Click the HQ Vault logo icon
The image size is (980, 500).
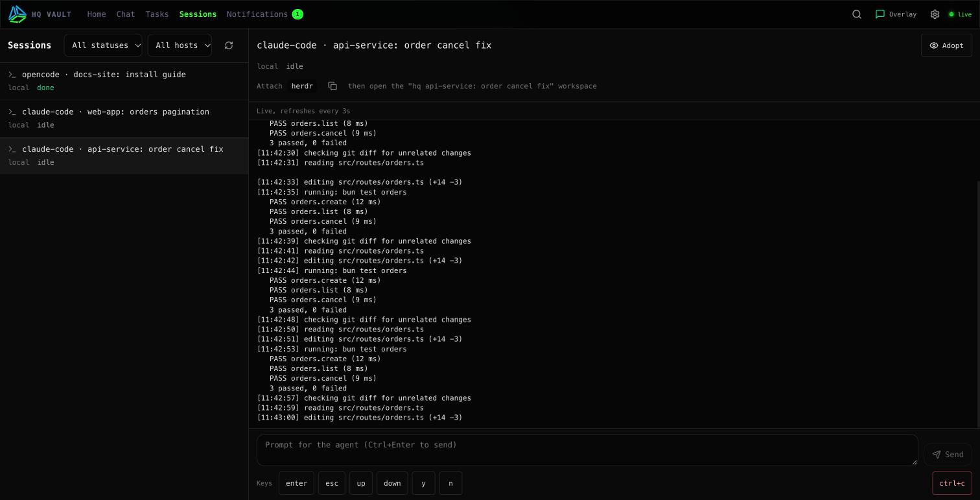pyautogui.click(x=17, y=14)
